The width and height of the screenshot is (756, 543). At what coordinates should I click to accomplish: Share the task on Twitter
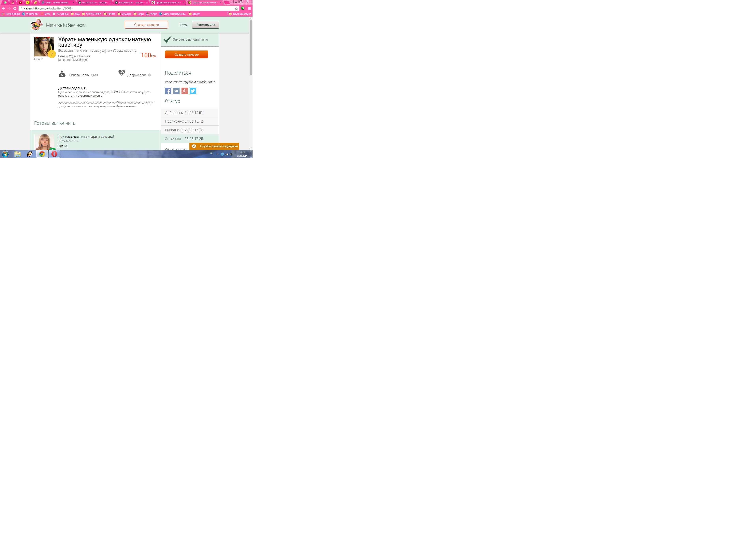point(193,91)
